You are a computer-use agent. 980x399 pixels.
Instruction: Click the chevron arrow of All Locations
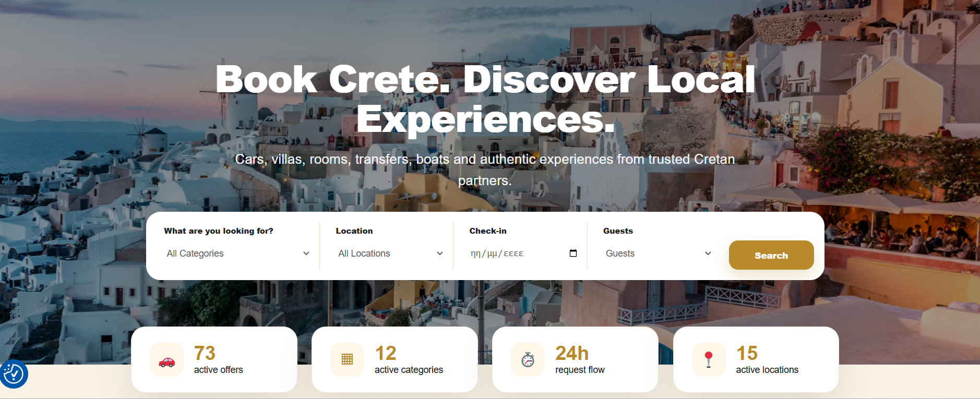pyautogui.click(x=440, y=253)
